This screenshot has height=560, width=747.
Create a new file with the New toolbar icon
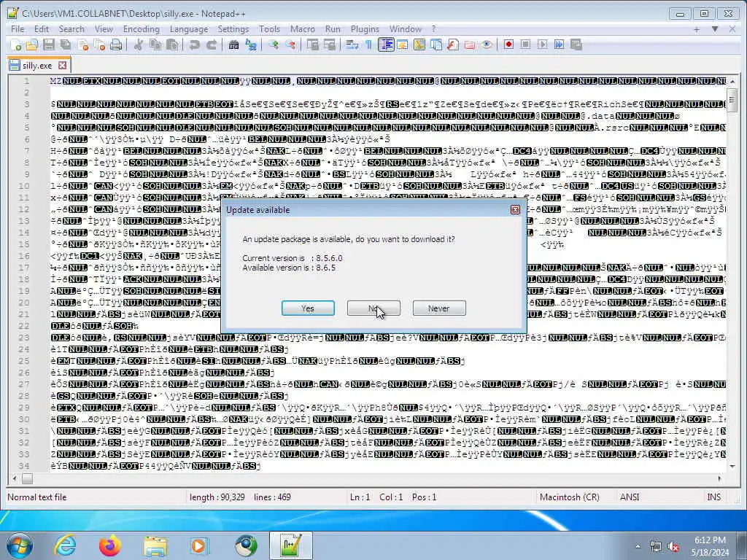[x=16, y=44]
